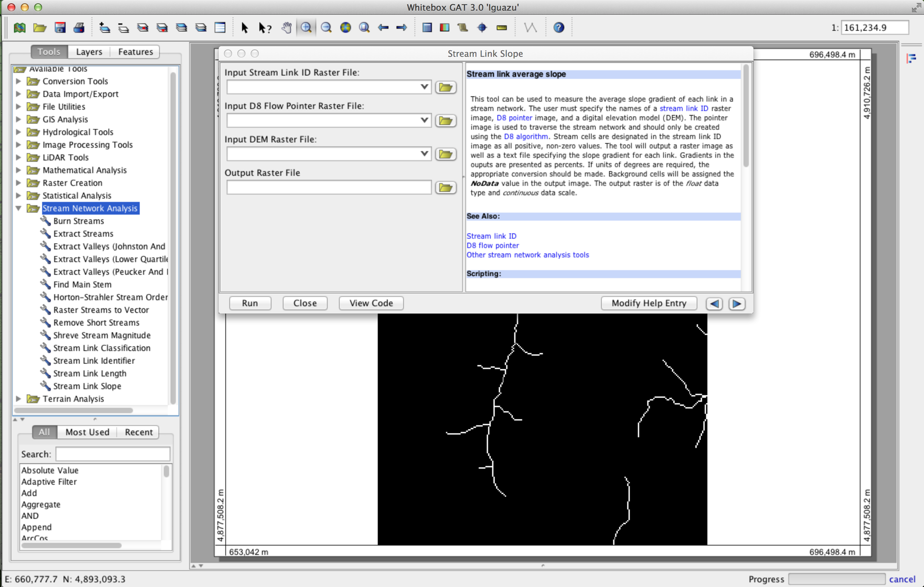Screen dimensions: 924x587
Task: Click the pan/hand tool icon
Action: pos(287,28)
